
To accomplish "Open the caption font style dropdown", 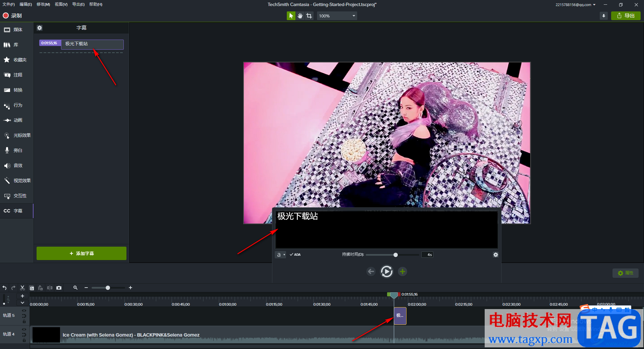I will (x=280, y=255).
